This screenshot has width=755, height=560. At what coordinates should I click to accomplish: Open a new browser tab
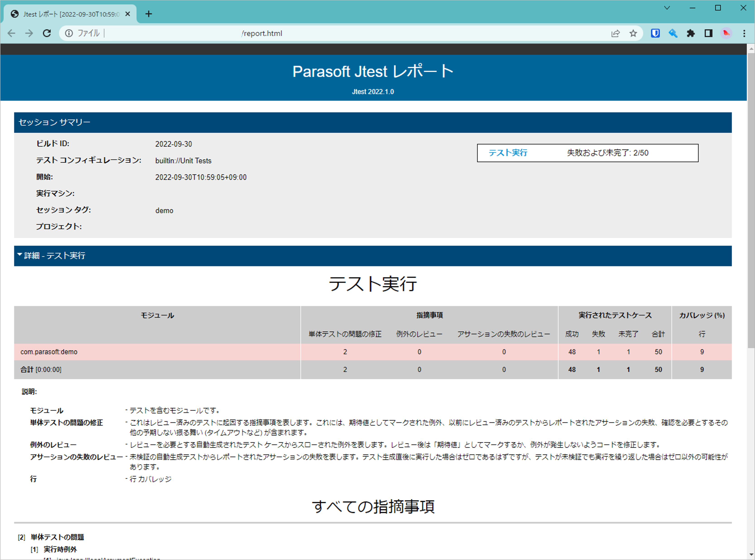[149, 14]
